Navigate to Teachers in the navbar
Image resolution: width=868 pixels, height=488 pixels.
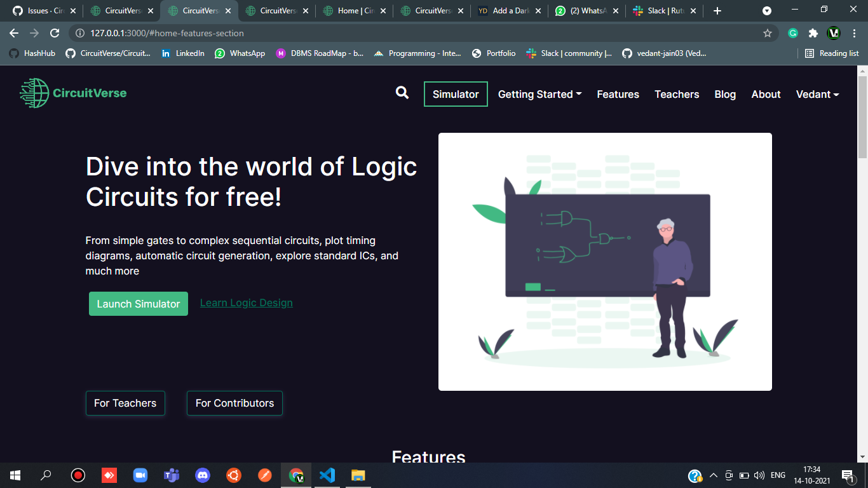[x=677, y=94]
